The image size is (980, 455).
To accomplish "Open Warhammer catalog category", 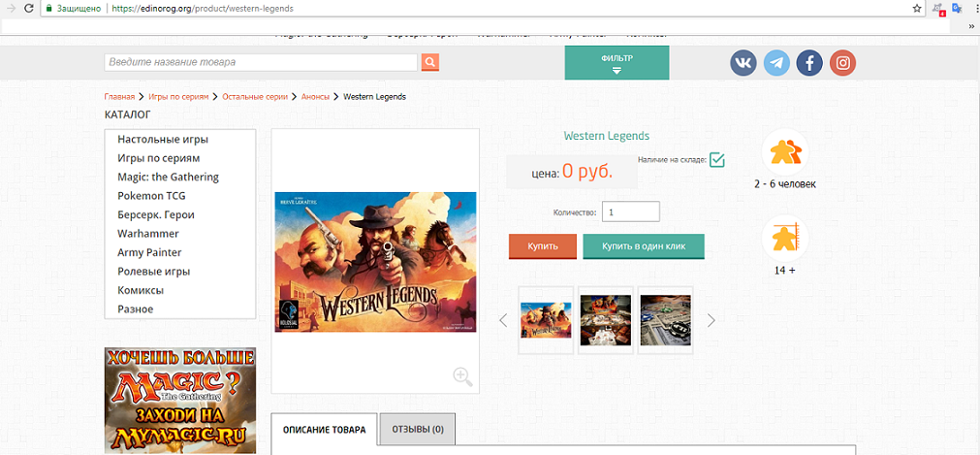I will pos(148,234).
